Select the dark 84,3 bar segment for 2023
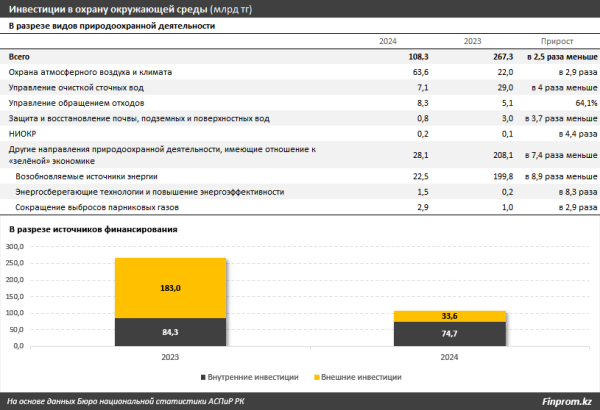This screenshot has width=600, height=410. click(155, 332)
